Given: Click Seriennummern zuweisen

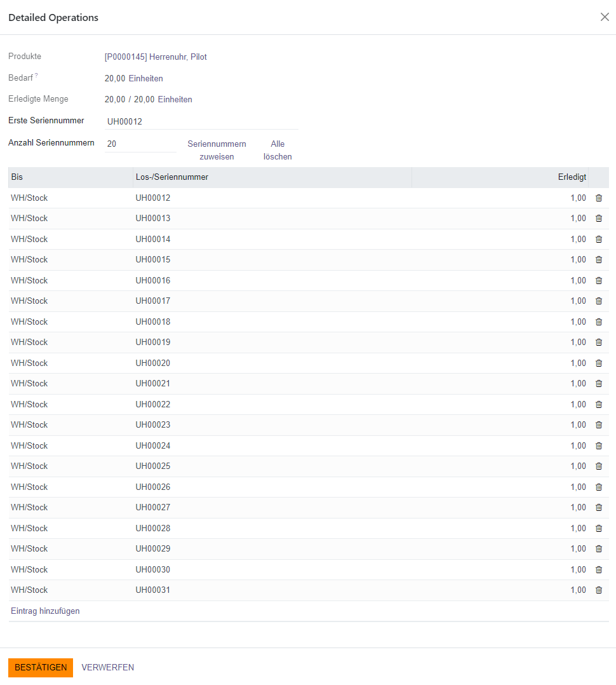Looking at the screenshot, I should [x=217, y=150].
